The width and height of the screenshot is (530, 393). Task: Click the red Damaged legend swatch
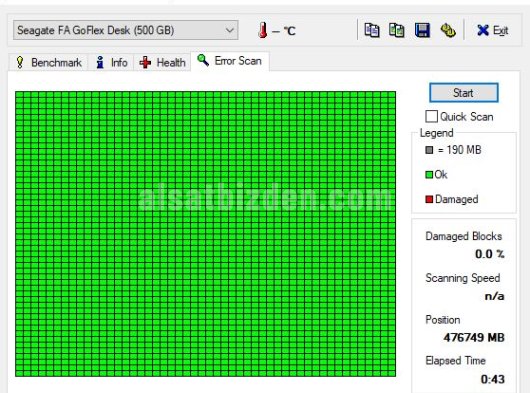tap(429, 199)
